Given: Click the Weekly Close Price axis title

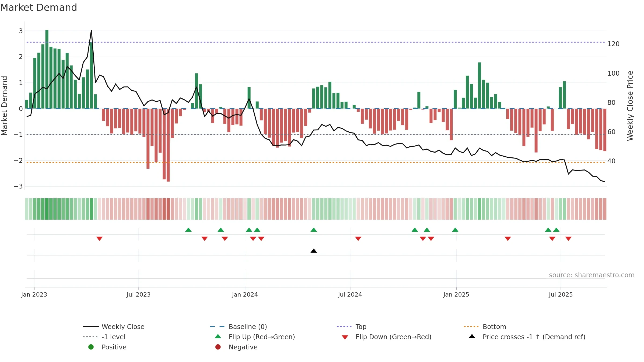Looking at the screenshot, I should click(x=630, y=106).
